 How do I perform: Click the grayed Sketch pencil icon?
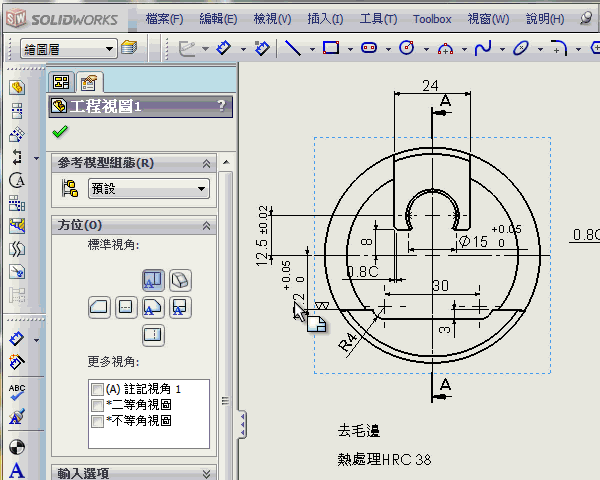187,49
